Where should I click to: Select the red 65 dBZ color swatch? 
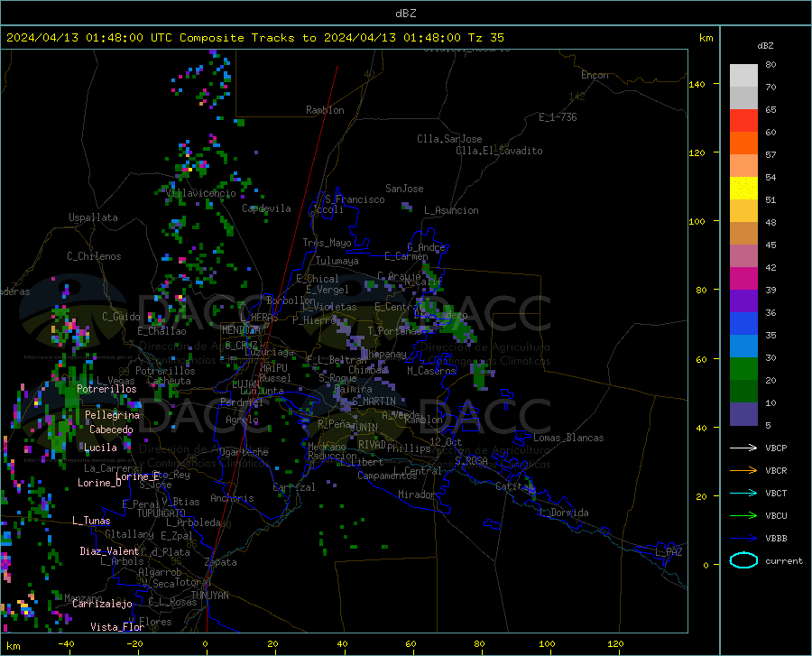pos(743,121)
